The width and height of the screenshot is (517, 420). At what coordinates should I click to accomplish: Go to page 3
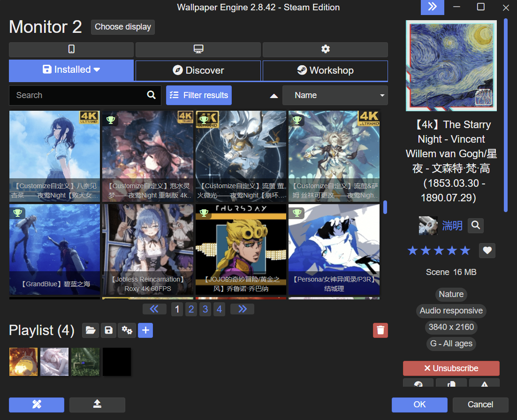pyautogui.click(x=205, y=309)
